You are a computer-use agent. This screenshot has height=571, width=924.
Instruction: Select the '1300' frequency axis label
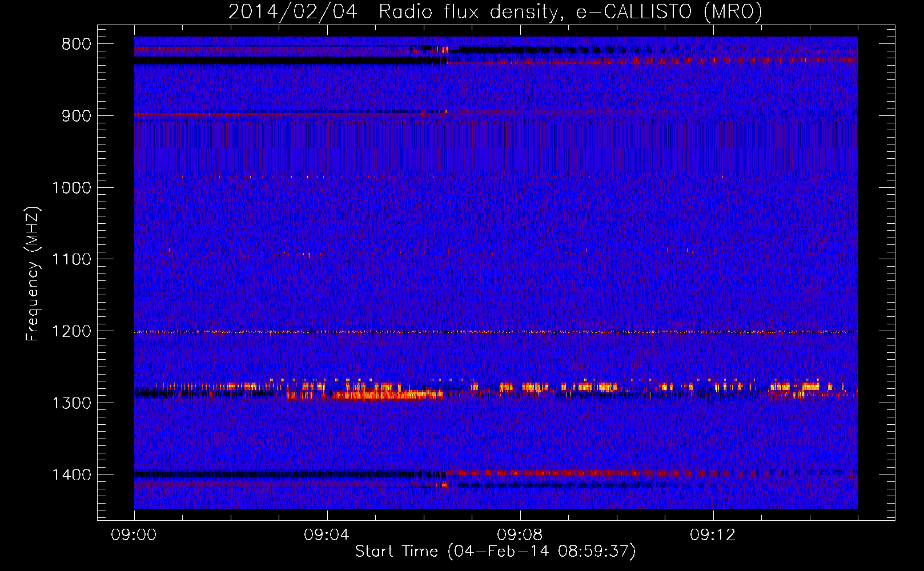(x=72, y=403)
